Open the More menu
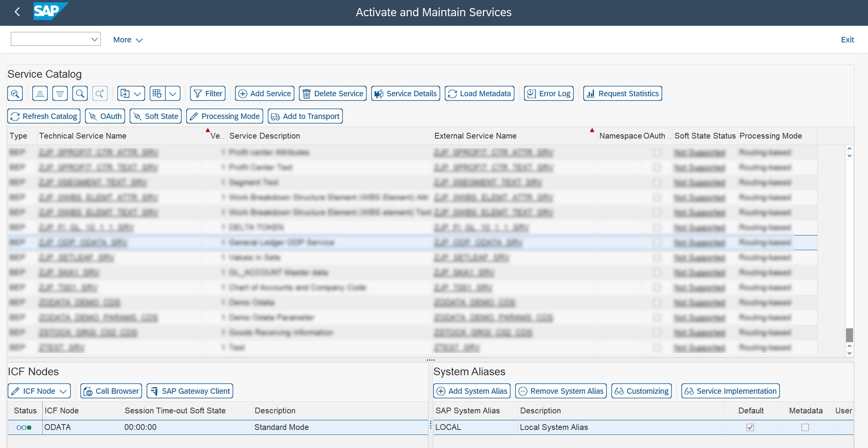This screenshot has height=448, width=868. pos(128,39)
